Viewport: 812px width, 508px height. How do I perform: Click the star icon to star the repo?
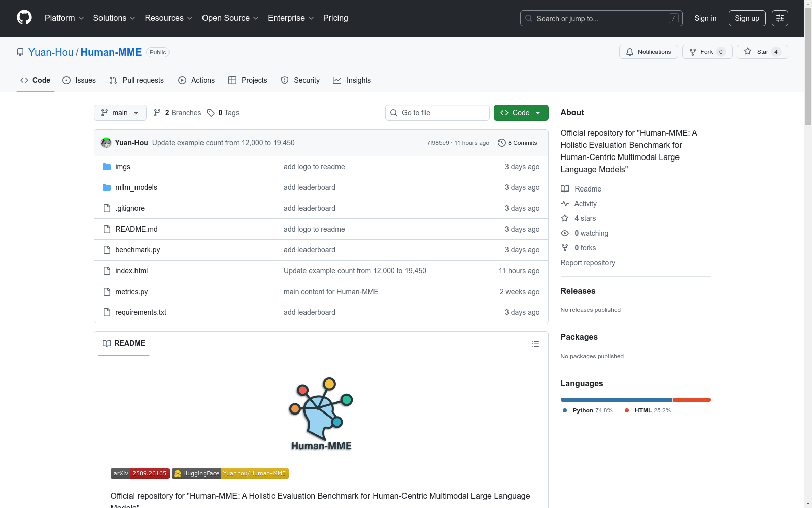tap(748, 51)
